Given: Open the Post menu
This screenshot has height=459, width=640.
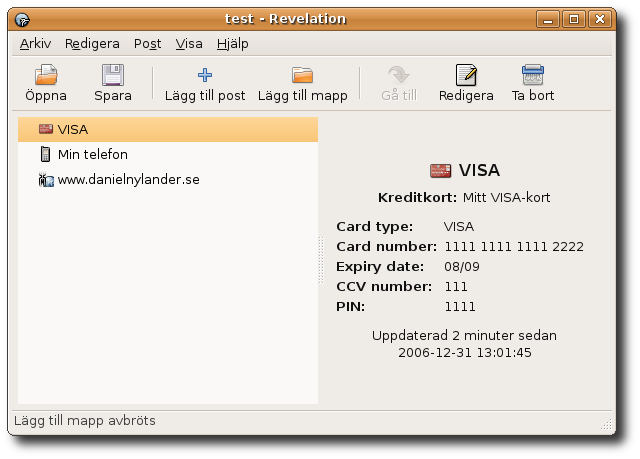Looking at the screenshot, I should click(147, 44).
